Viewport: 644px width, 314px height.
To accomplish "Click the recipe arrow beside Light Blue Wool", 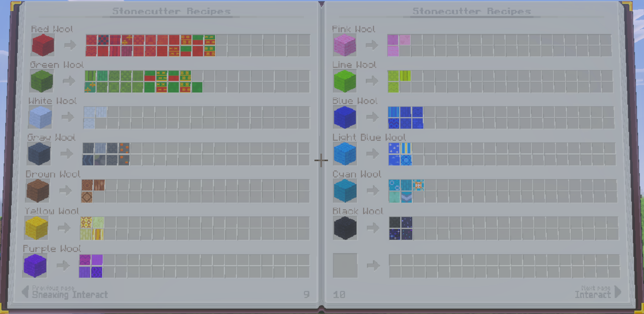I will (373, 154).
